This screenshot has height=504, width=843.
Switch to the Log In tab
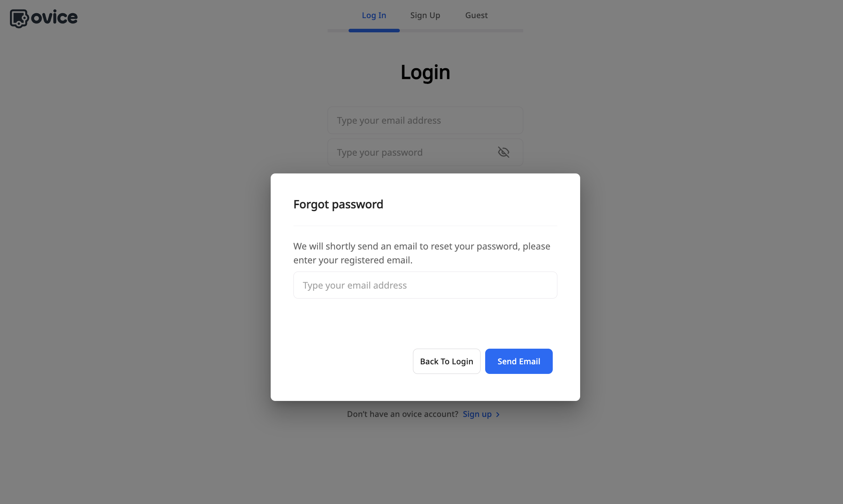point(374,15)
